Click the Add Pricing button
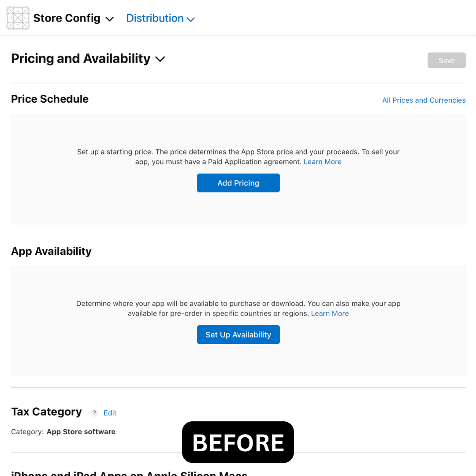 238,183
